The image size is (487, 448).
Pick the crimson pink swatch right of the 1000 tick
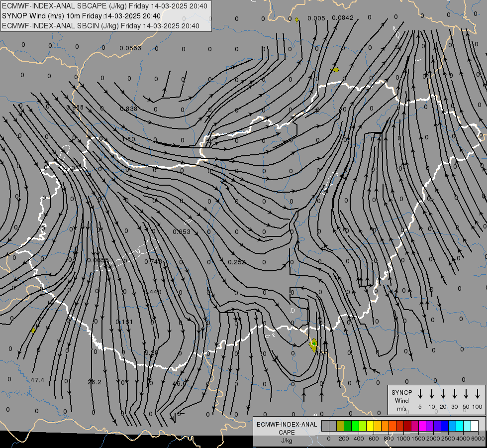[x=415, y=426]
